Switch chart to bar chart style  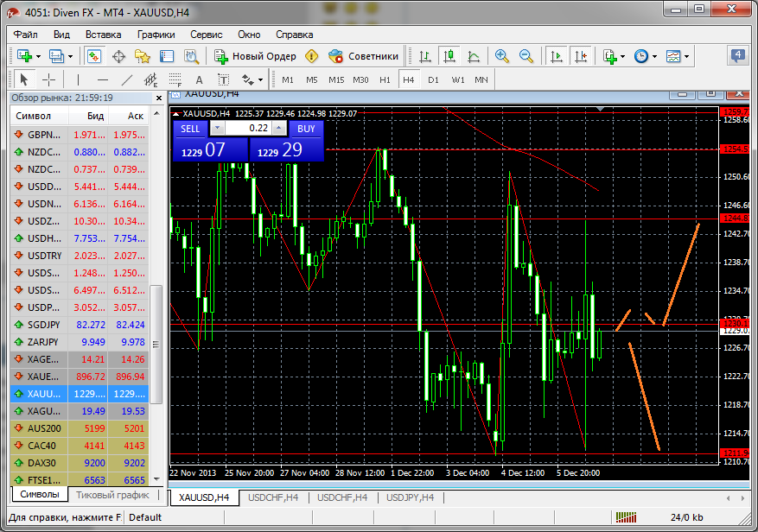(x=425, y=56)
